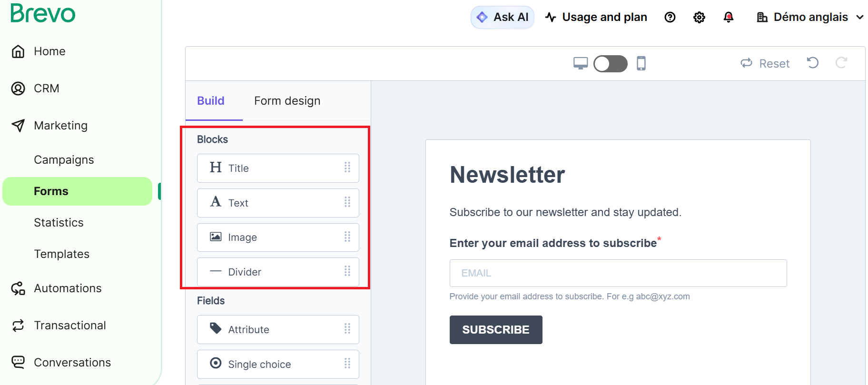Open Templates in the sidebar

click(x=61, y=254)
